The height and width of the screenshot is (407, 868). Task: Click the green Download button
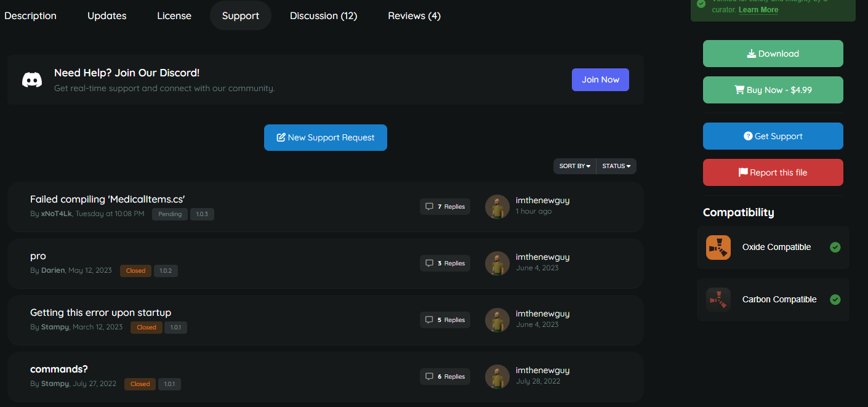[773, 54]
